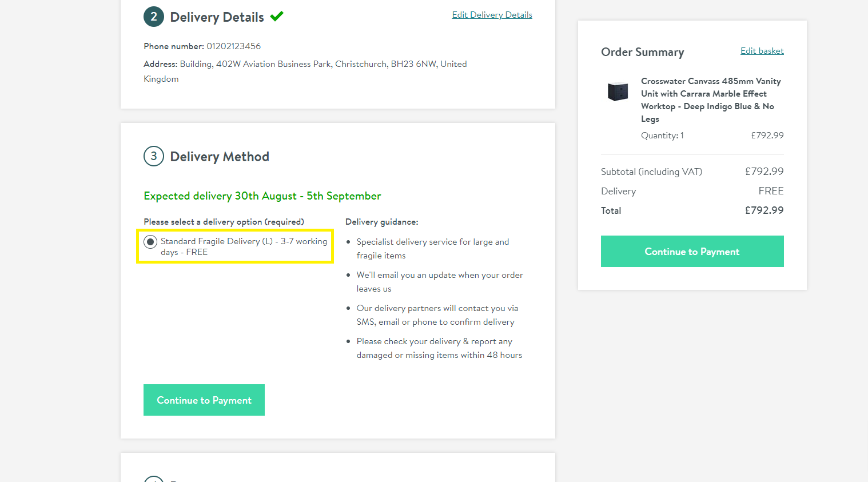Image resolution: width=868 pixels, height=482 pixels.
Task: Click the Edit Delivery Details link
Action: tap(492, 15)
